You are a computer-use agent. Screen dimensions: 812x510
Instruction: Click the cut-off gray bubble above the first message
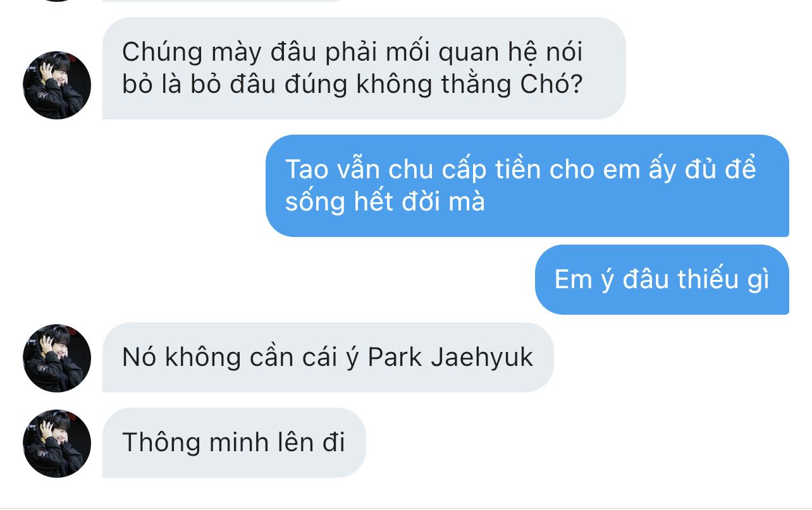click(x=225, y=1)
